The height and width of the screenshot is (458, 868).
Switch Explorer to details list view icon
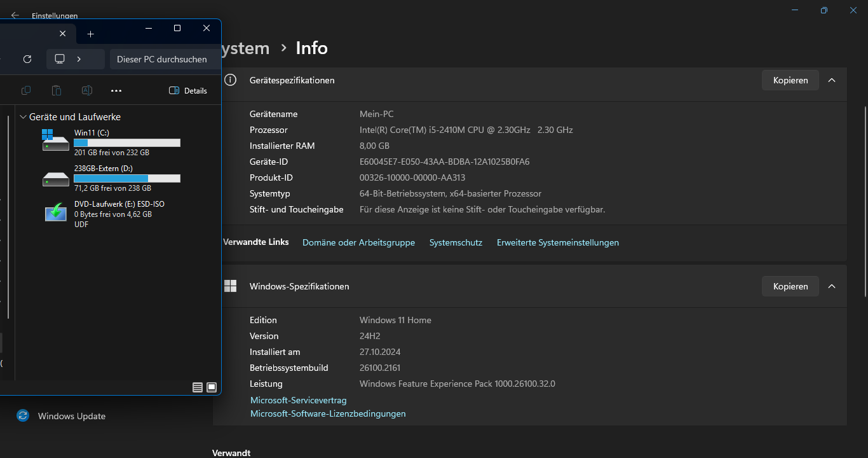[x=198, y=387]
